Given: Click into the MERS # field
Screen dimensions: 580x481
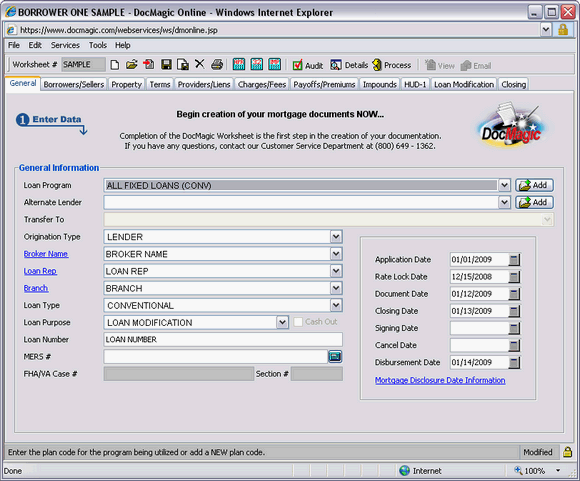Looking at the screenshot, I should coord(216,356).
